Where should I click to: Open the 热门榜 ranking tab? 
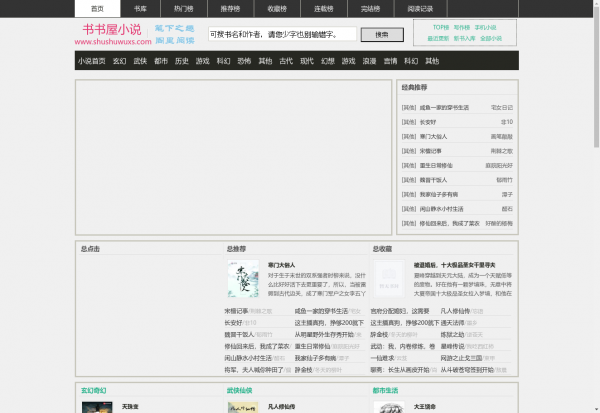coord(185,7)
